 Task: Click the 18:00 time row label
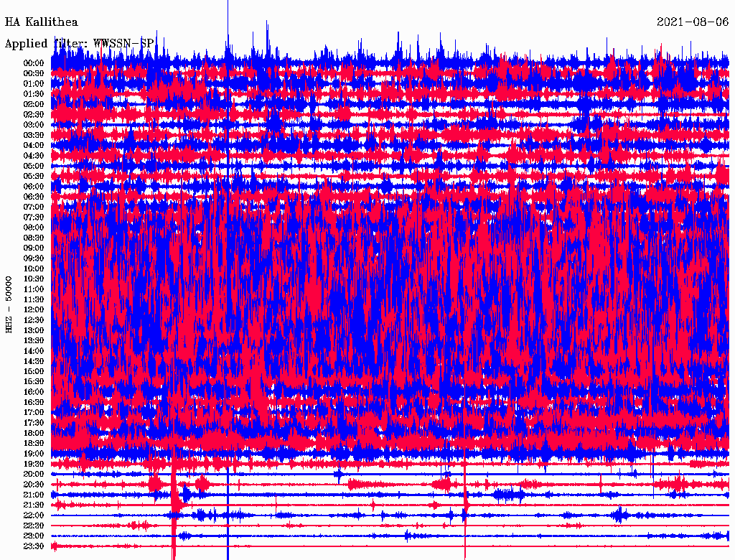[33, 434]
